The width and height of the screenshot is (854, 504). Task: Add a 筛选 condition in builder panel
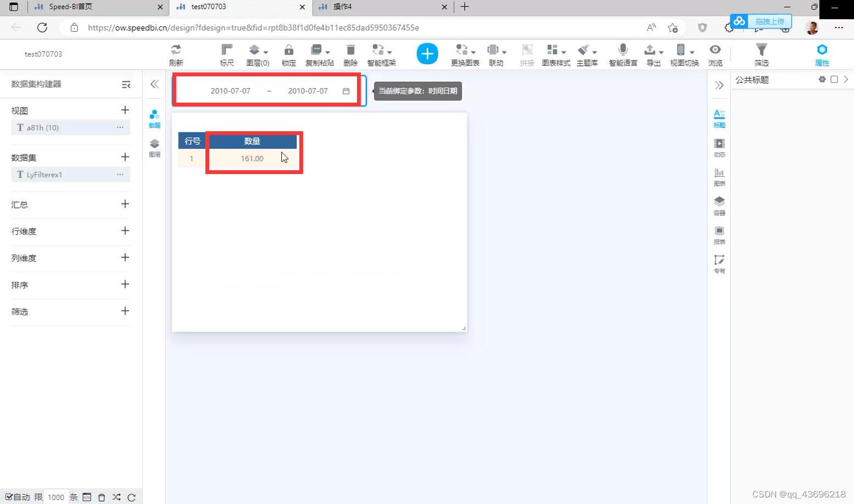point(125,311)
